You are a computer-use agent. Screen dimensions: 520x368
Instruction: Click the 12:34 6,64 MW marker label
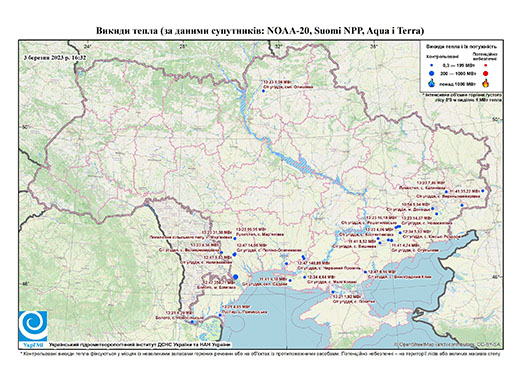tap(321, 277)
